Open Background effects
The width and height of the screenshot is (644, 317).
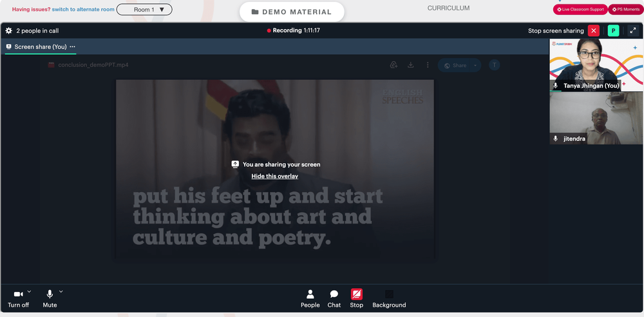[x=389, y=298]
